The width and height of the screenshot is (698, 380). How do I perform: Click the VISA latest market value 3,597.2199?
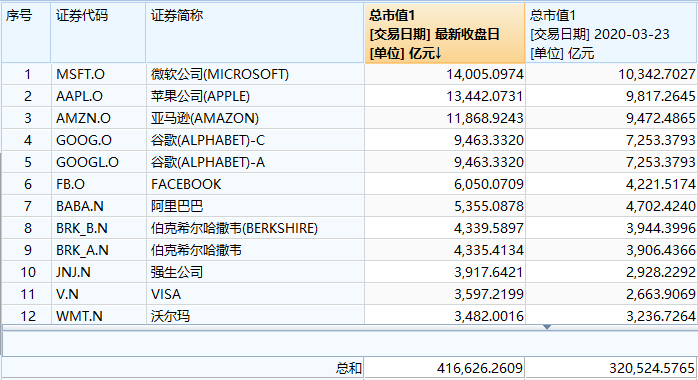point(488,294)
